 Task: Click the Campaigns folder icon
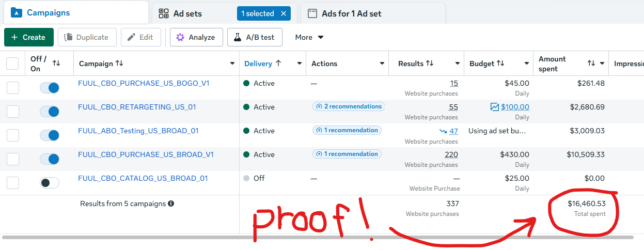(x=16, y=13)
